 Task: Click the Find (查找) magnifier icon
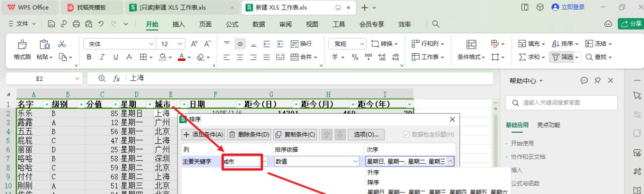pyautogui.click(x=589, y=57)
